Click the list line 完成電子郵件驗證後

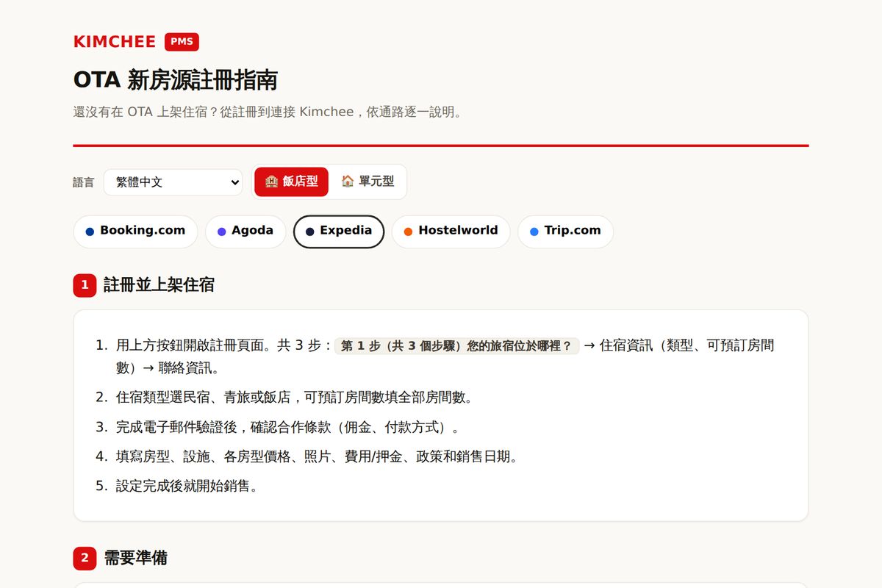point(290,427)
